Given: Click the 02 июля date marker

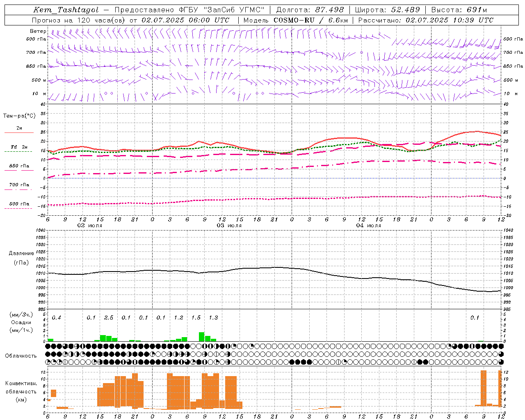Looking at the screenshot, I should pyautogui.click(x=90, y=226).
